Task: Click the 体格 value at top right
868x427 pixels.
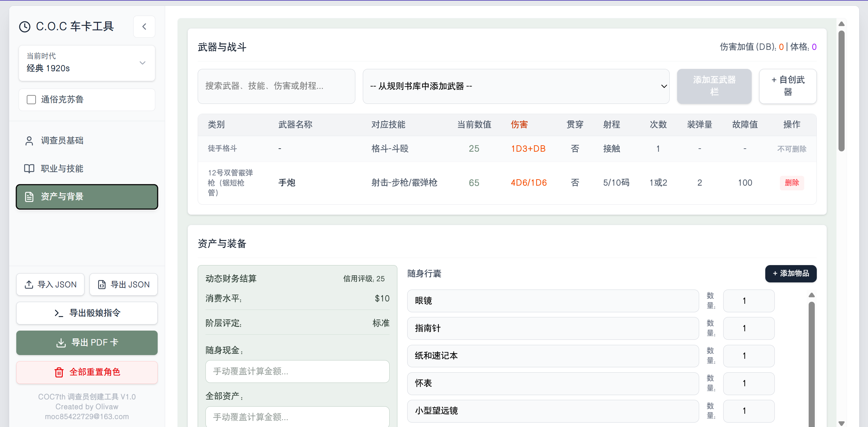Action: 814,47
